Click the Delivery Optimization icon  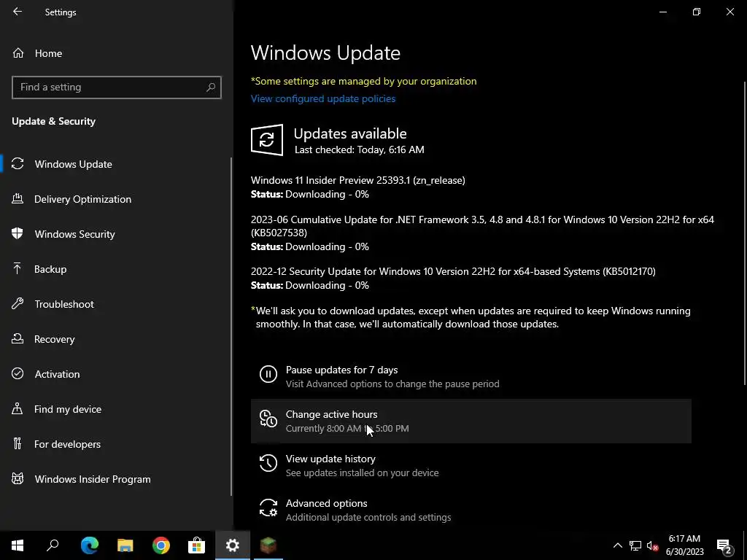pyautogui.click(x=18, y=198)
